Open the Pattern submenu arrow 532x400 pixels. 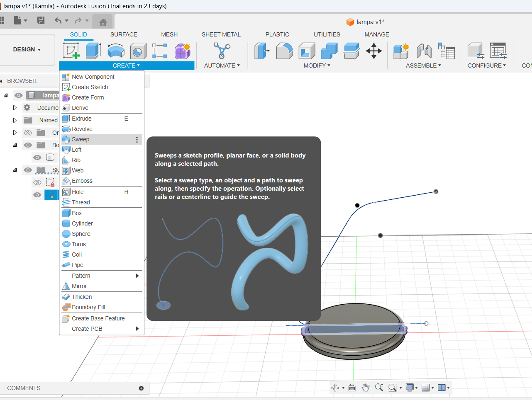[x=137, y=276]
